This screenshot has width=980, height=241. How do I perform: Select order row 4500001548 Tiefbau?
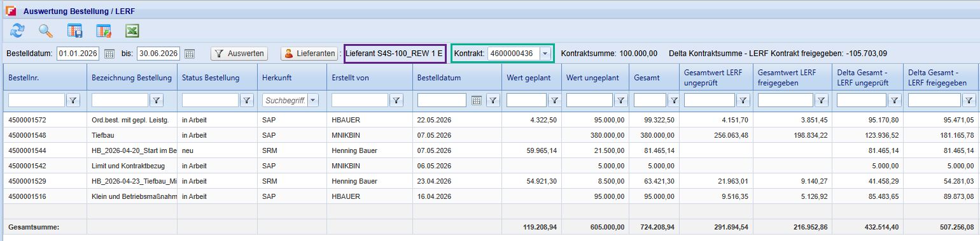pos(490,135)
